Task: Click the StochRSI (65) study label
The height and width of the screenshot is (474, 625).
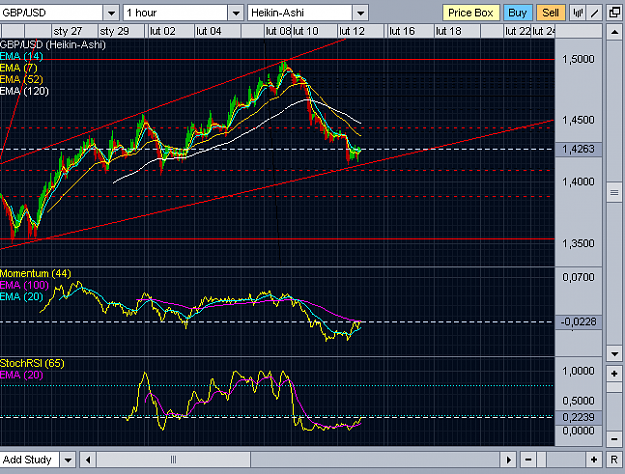Action: click(32, 363)
